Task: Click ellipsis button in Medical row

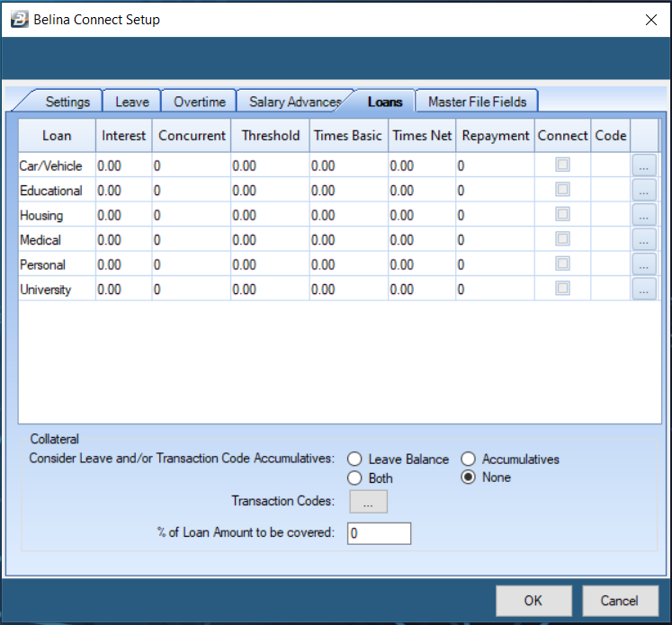Action: coord(644,239)
